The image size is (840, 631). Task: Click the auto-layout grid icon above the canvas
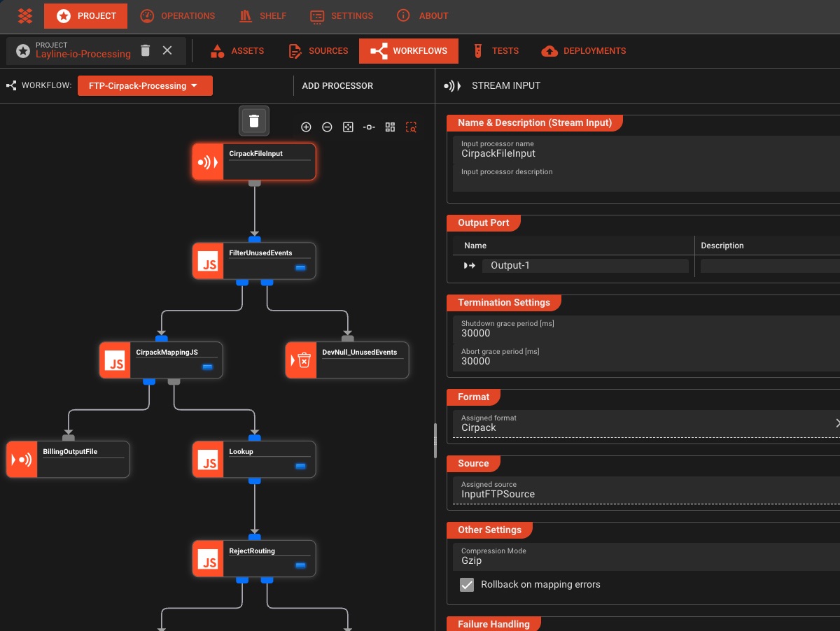click(390, 127)
